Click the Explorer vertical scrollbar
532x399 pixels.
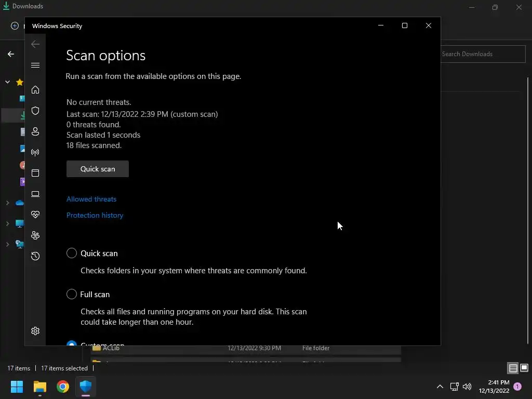(528, 210)
